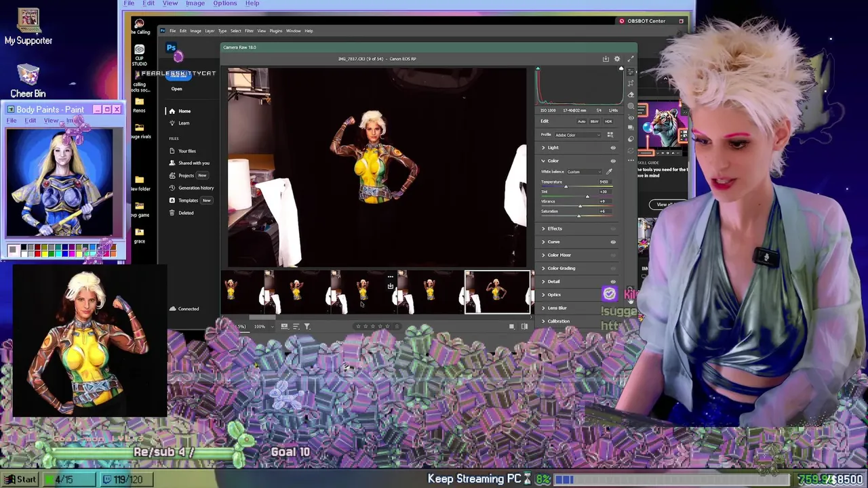Expand the Color Mixer panel
The width and height of the screenshot is (868, 488).
(543, 255)
